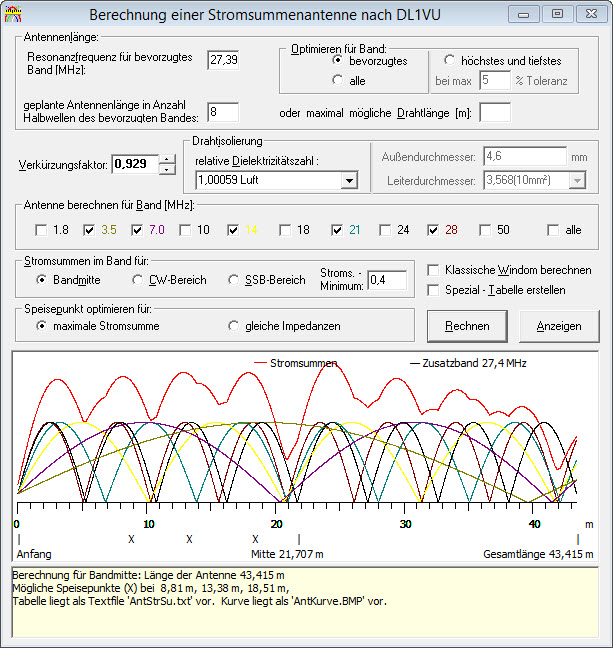Click the axis label 20 on chart
The width and height of the screenshot is (613, 648).
pyautogui.click(x=276, y=524)
